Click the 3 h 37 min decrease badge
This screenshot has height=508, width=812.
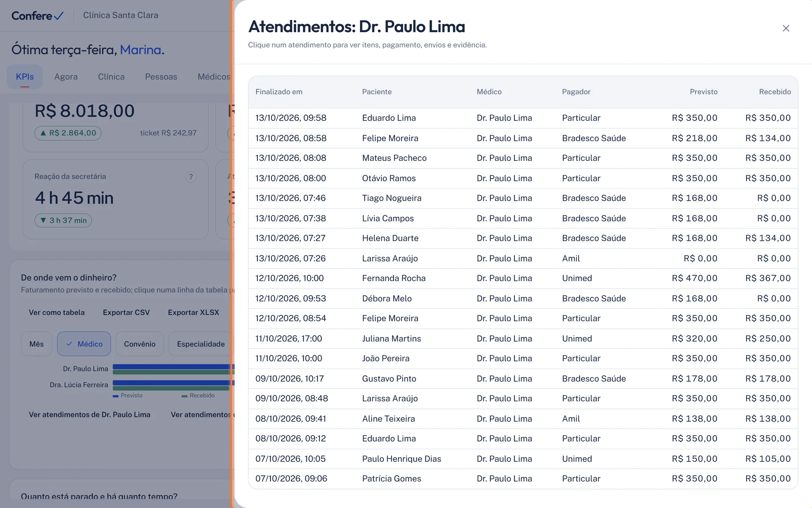(63, 220)
